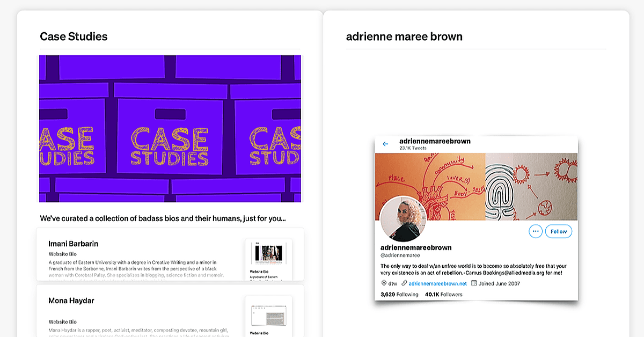The width and height of the screenshot is (644, 337).
Task: Click the @adriennemaree handle text
Action: coord(400,255)
